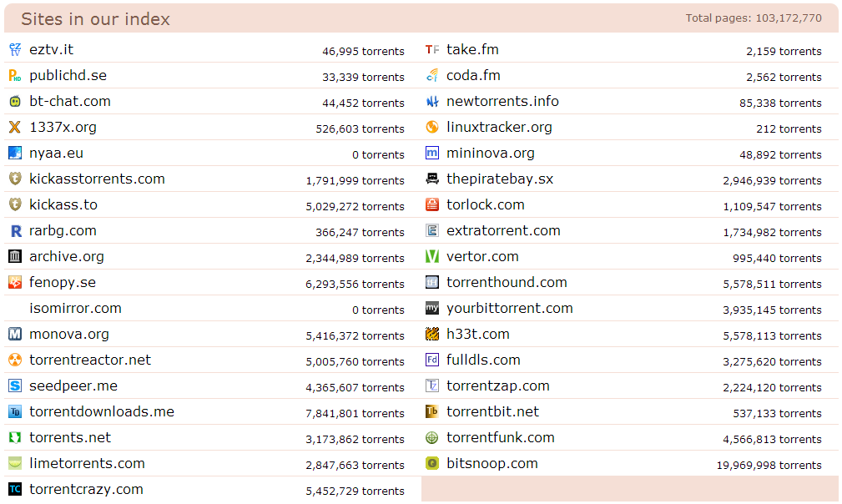Click the take.fm TF icon
Image resolution: width=842 pixels, height=504 pixels.
pos(432,49)
